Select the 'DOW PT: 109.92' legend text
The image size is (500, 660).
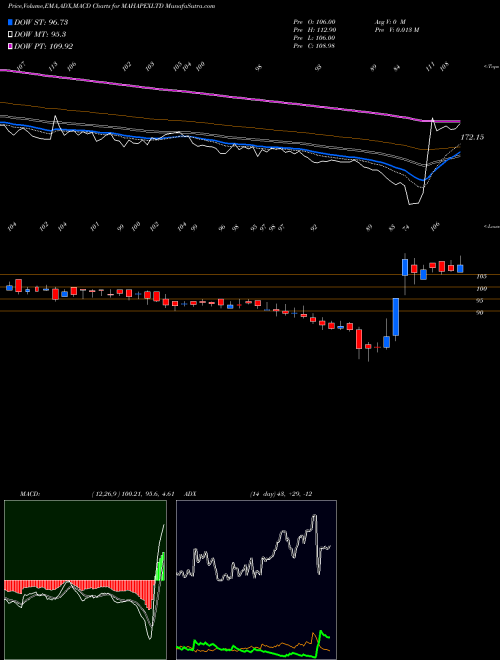click(43, 46)
